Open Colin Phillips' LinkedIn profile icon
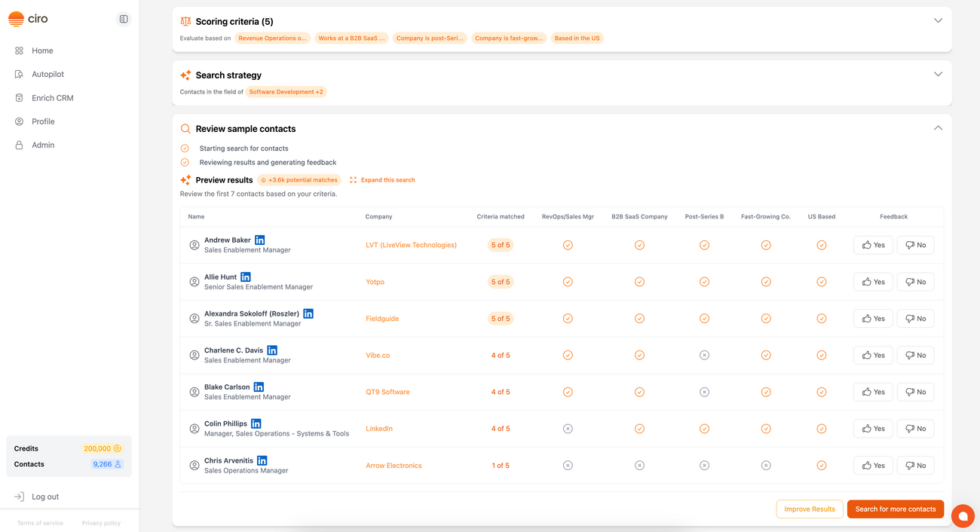This screenshot has height=532, width=980. point(256,423)
